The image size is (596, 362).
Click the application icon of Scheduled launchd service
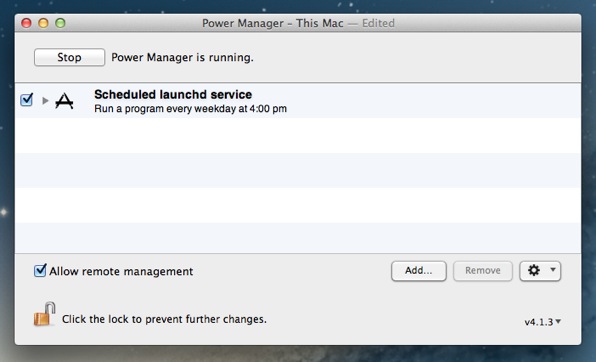point(64,101)
